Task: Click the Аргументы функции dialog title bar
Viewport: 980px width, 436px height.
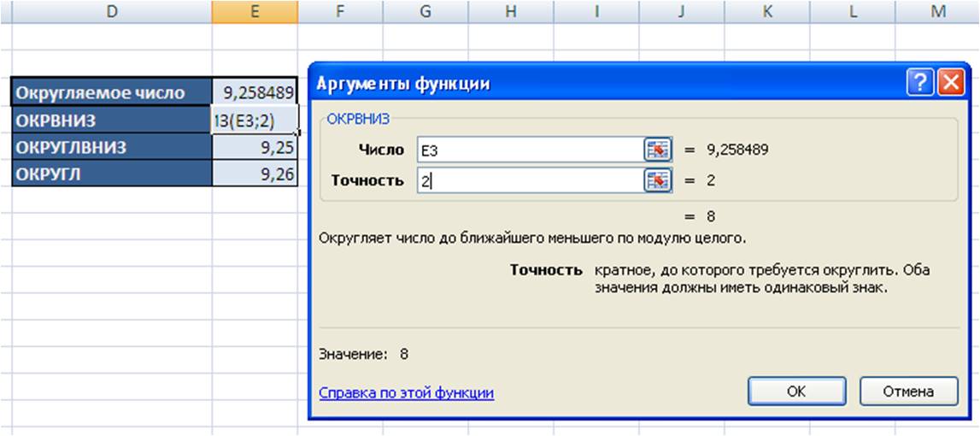Action: click(x=607, y=83)
